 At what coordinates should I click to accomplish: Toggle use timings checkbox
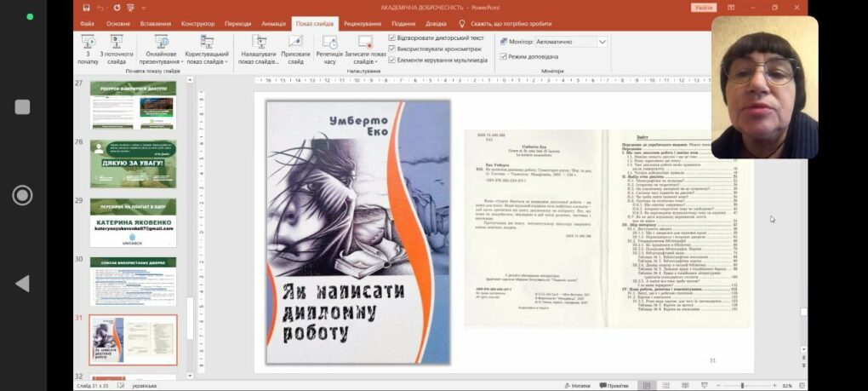392,49
